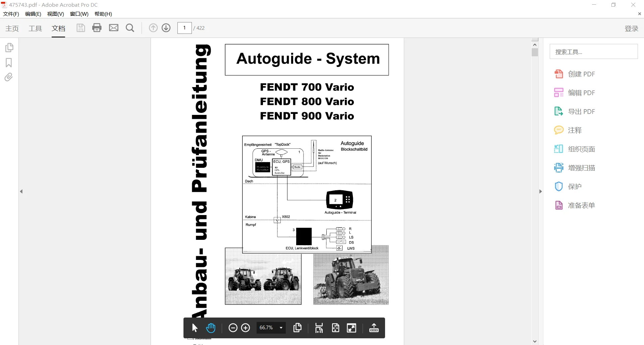
Task: Expand the right page arrow panel
Action: point(540,191)
